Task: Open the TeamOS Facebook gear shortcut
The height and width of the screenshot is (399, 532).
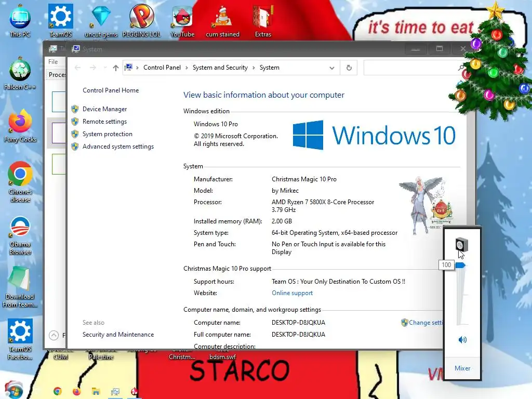Action: 20,339
